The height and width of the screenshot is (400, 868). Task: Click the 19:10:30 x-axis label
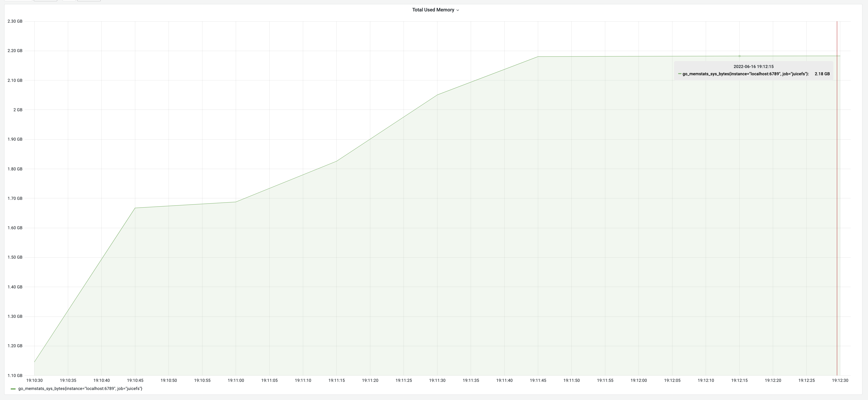[34, 380]
